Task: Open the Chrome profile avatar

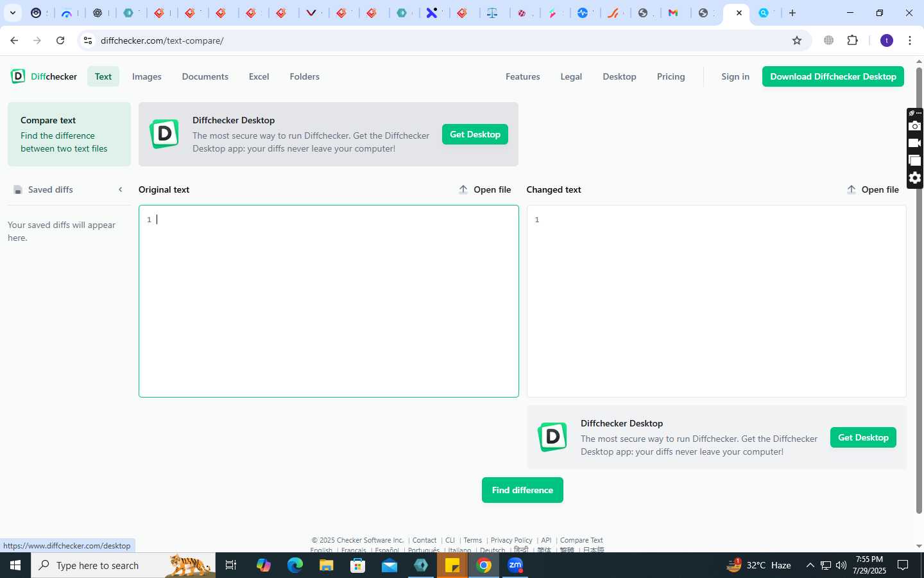Action: tap(887, 40)
